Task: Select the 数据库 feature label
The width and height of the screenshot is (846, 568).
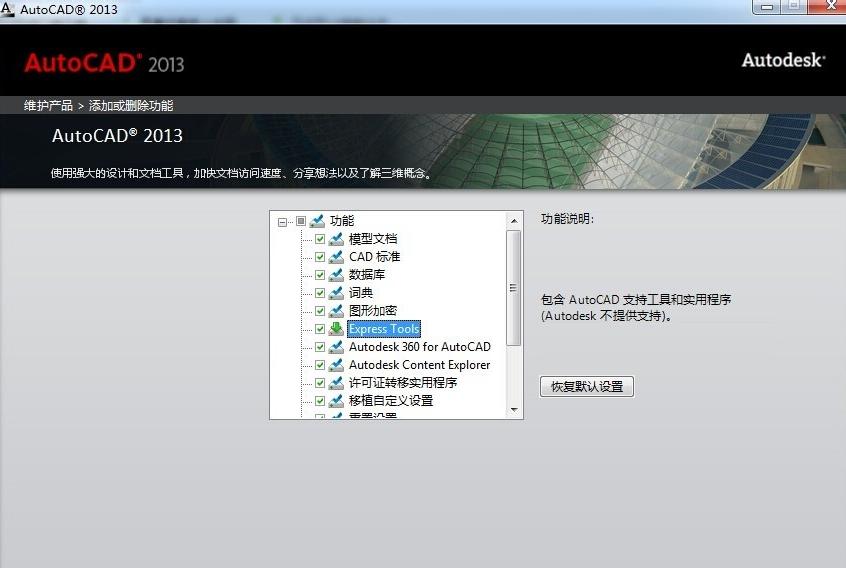Action: point(367,275)
